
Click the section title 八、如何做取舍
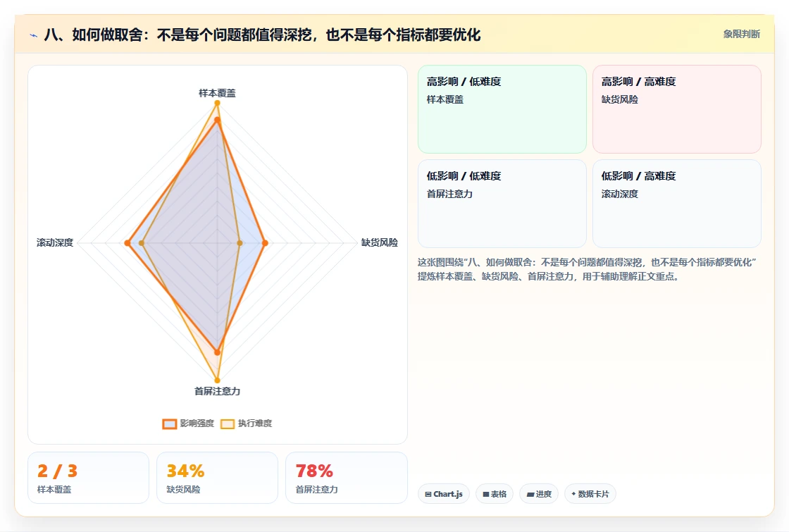click(x=262, y=35)
